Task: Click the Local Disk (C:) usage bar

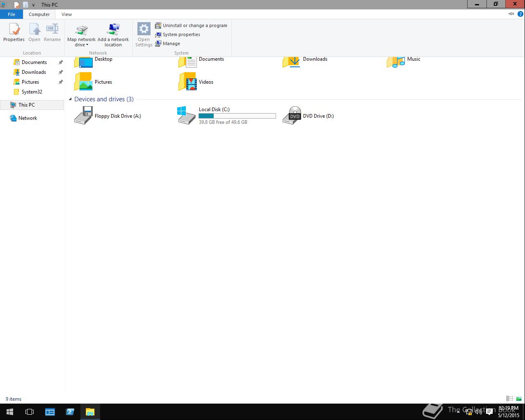Action: 237,116
